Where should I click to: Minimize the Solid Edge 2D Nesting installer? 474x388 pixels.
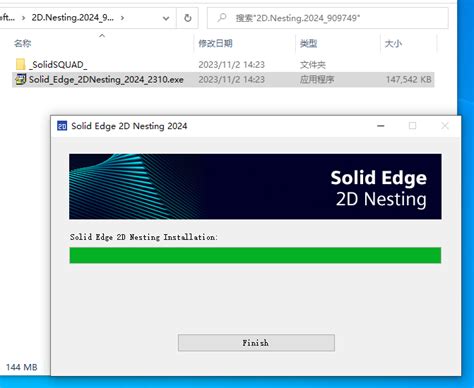pyautogui.click(x=381, y=126)
